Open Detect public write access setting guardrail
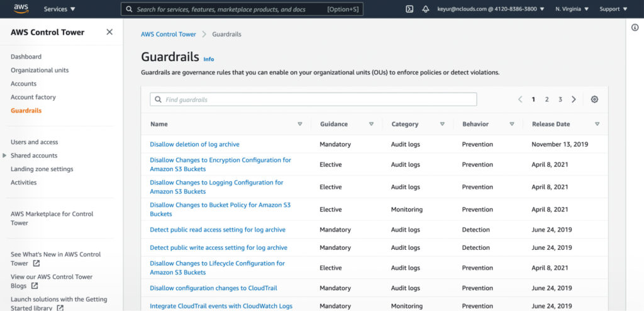This screenshot has width=644, height=311. (x=218, y=248)
